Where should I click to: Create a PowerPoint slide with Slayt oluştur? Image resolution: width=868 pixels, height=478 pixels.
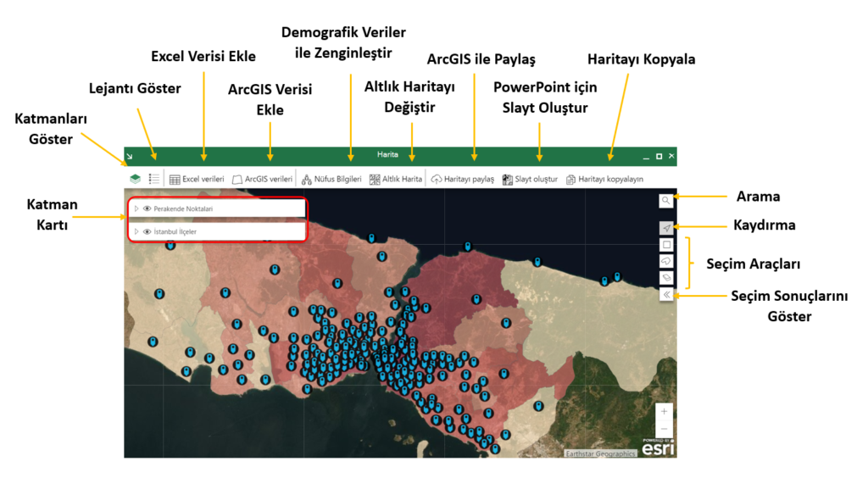click(530, 180)
